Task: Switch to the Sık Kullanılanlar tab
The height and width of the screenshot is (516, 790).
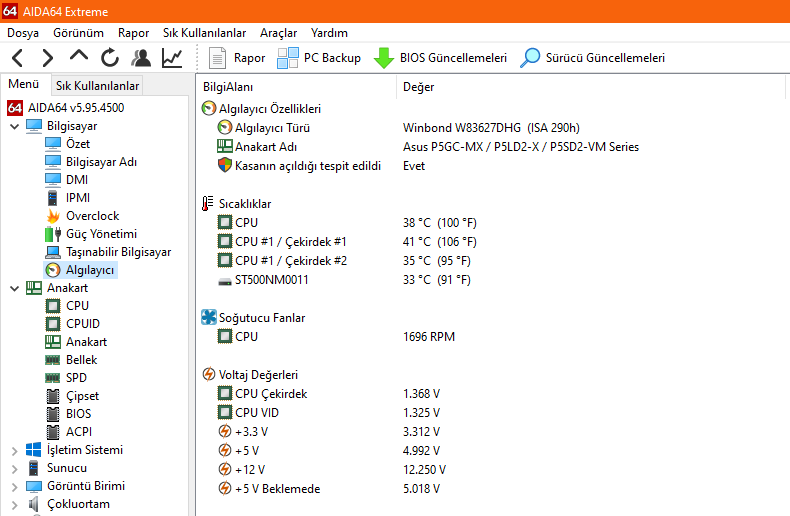Action: (x=97, y=86)
